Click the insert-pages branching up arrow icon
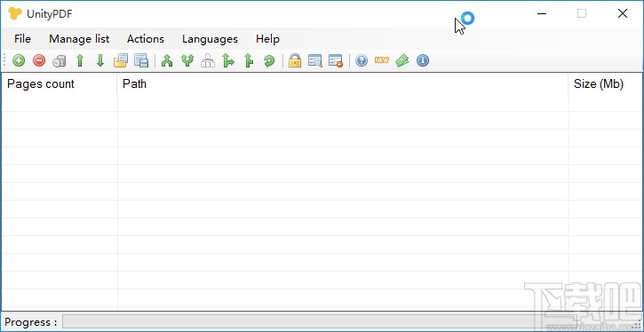The height and width of the screenshot is (332, 644). point(249,60)
